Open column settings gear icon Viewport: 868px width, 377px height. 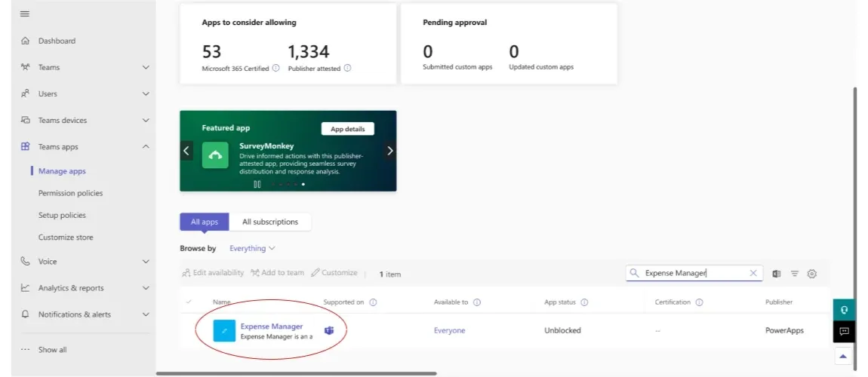(812, 274)
